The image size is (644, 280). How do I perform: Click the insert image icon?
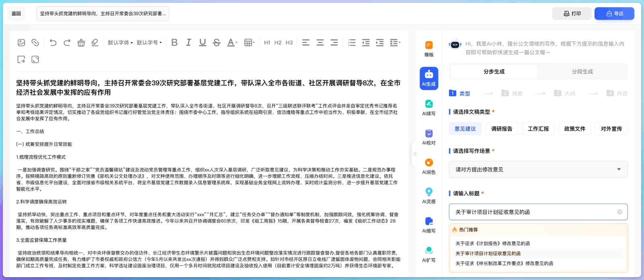[x=21, y=43]
